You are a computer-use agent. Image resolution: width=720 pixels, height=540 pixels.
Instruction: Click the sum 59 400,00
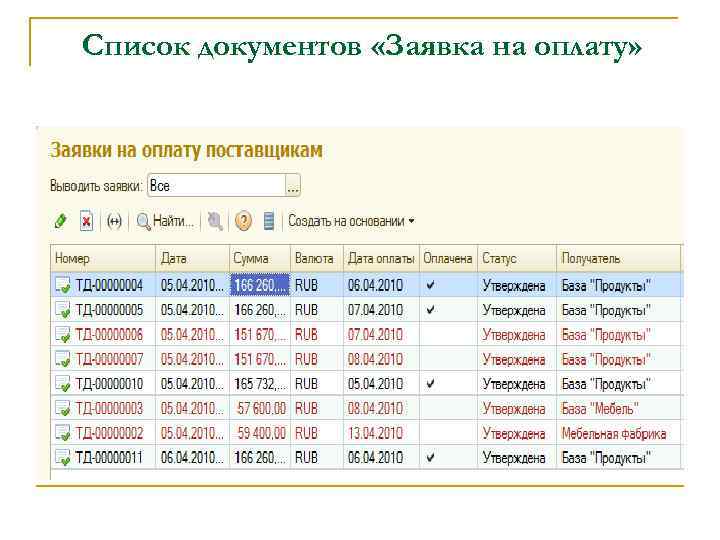coord(262,433)
